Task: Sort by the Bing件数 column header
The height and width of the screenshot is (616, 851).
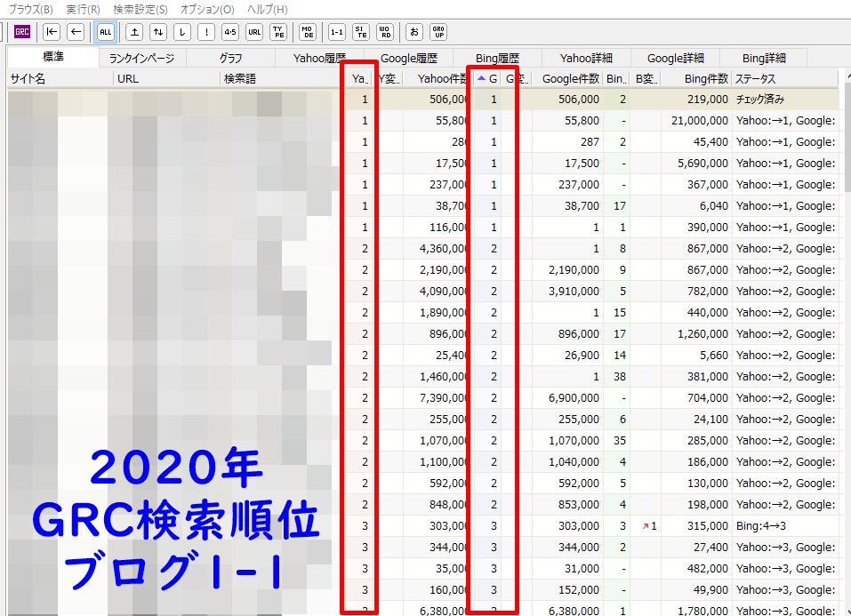Action: [696, 79]
